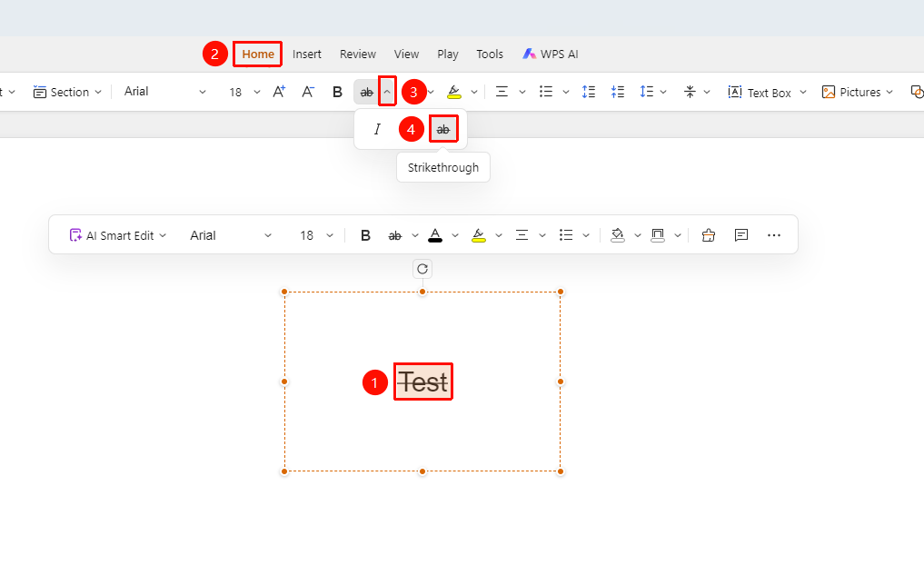
Task: Click the format painter brush icon
Action: (x=709, y=235)
